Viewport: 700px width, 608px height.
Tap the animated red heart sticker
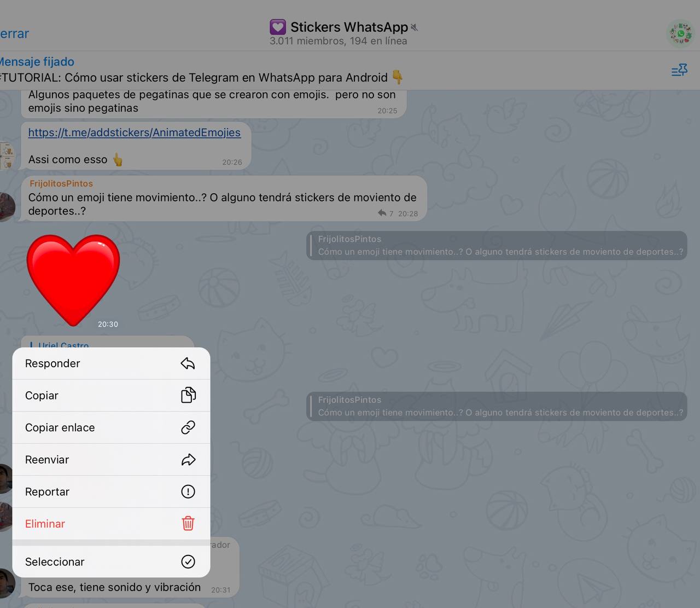73,280
